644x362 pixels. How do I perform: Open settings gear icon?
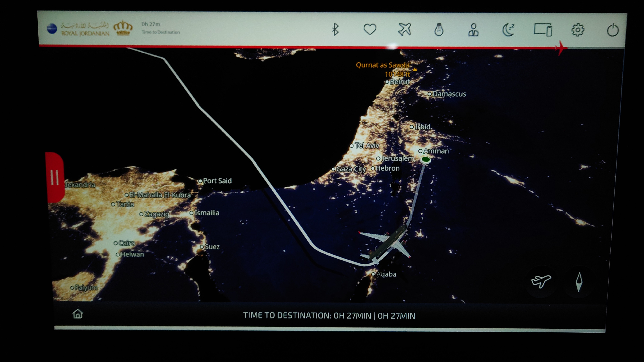[578, 30]
